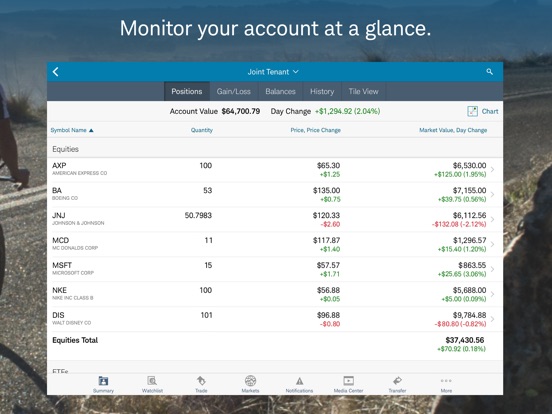This screenshot has width=552, height=414.
Task: Select the NKE symbol
Action: coord(59,290)
